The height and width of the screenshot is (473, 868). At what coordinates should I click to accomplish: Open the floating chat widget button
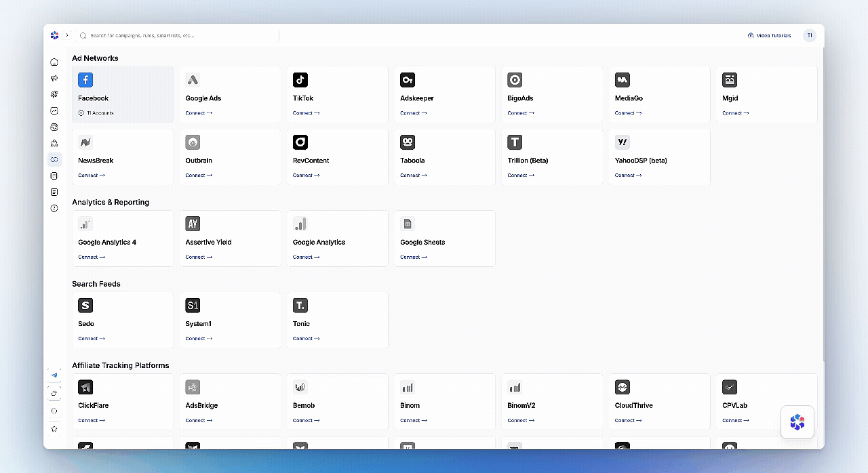pyautogui.click(x=797, y=422)
